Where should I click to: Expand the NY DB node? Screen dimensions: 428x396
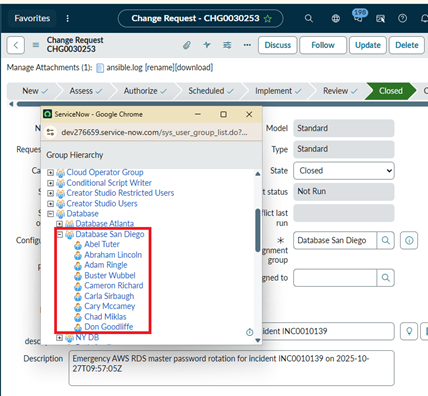coord(59,338)
